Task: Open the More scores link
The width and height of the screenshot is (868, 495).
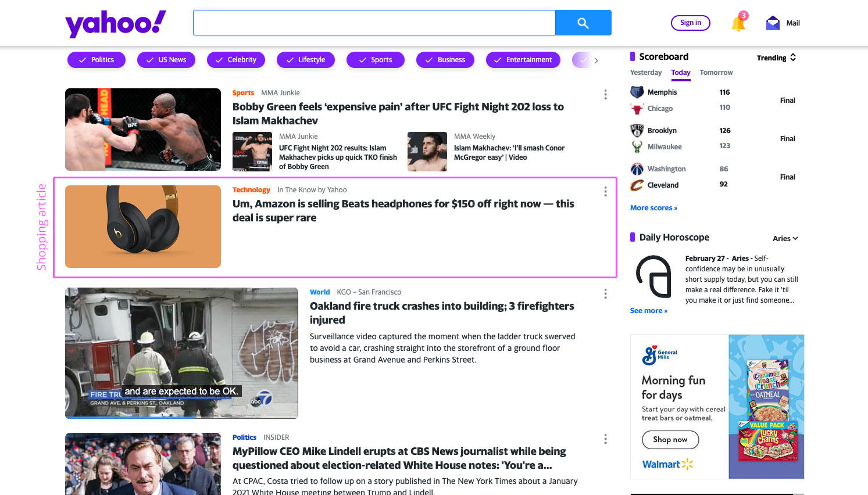Action: pos(653,207)
